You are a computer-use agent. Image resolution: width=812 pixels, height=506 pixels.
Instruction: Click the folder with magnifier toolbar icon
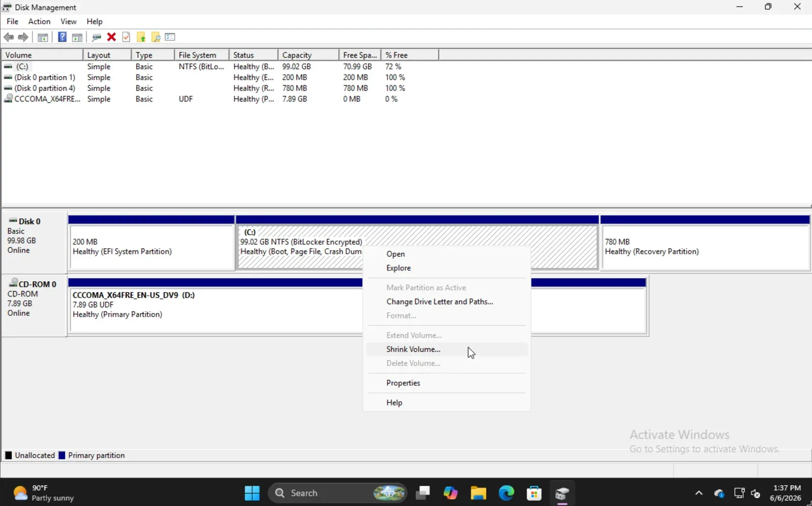click(x=156, y=37)
